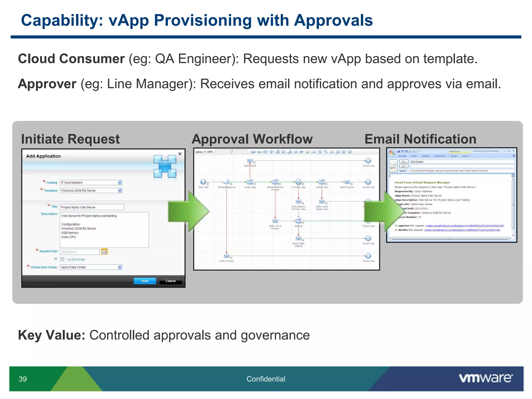Viewport: 532px width, 399px height.
Task: Collapse the Start Task node toggle
Action: tap(208, 184)
